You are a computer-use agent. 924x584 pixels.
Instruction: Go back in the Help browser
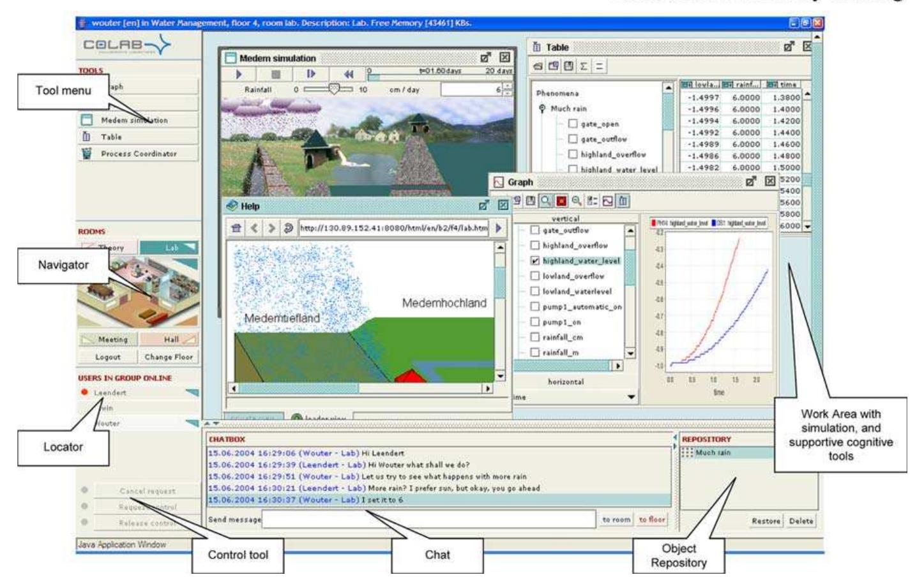click(254, 228)
